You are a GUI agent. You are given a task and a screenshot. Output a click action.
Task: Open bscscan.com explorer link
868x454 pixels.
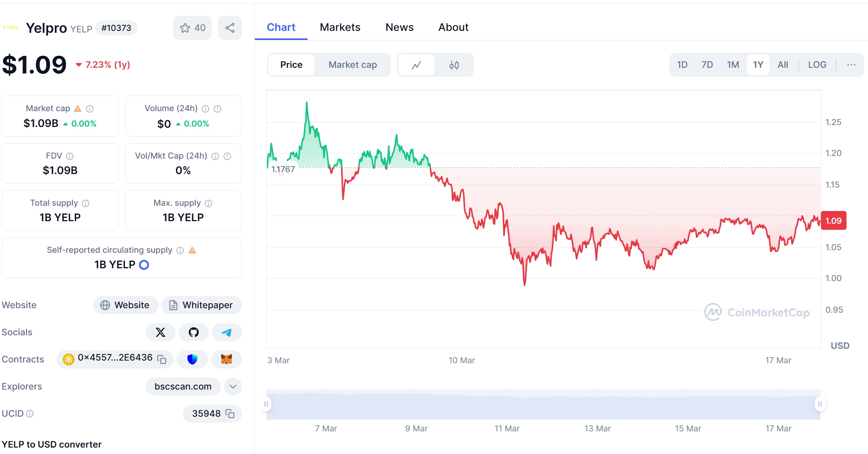click(183, 387)
